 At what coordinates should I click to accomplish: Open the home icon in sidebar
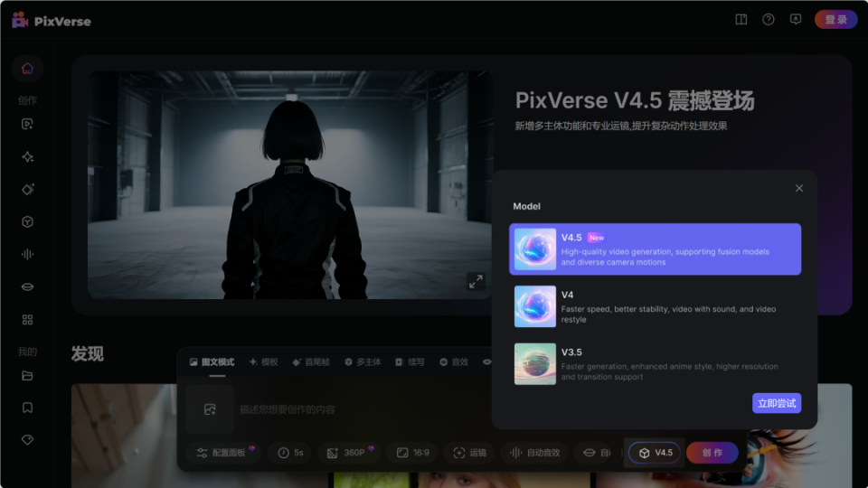(x=27, y=69)
